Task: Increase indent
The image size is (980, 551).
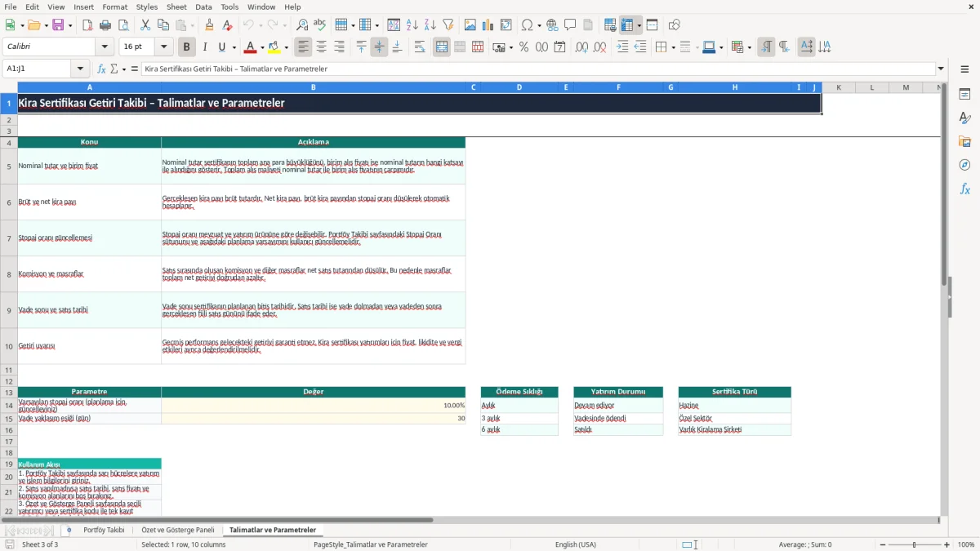Action: [x=622, y=47]
